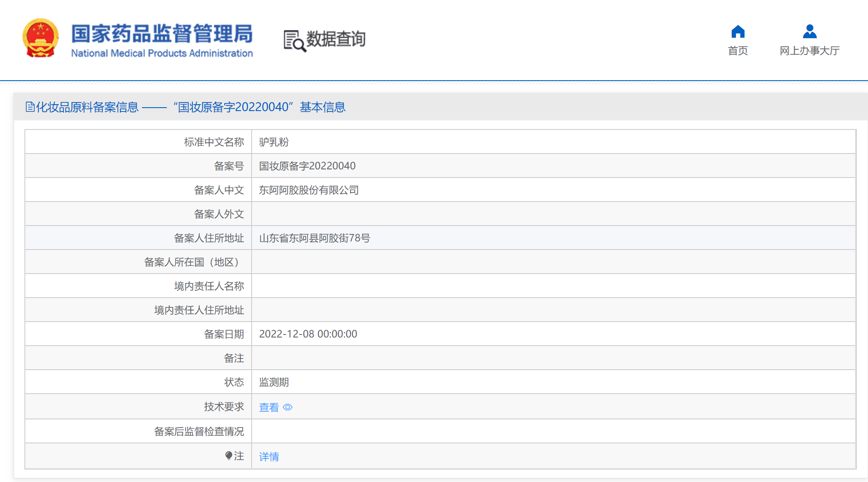Screen dimensions: 868x482
Task: Click the 驴乳粉 name cell
Action: point(274,142)
